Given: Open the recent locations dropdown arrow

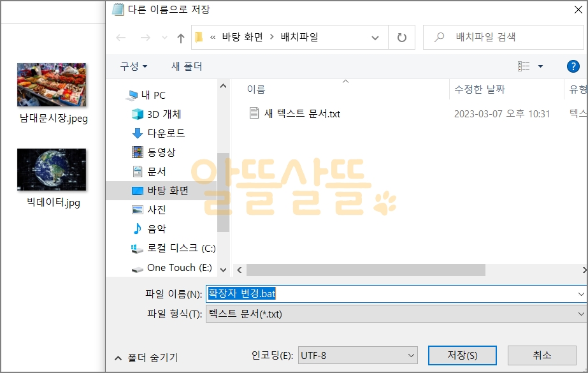Looking at the screenshot, I should click(164, 38).
